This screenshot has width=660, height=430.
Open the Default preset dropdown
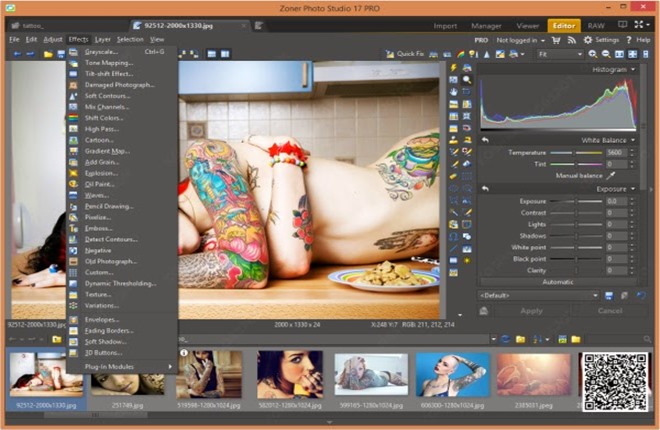[538, 295]
